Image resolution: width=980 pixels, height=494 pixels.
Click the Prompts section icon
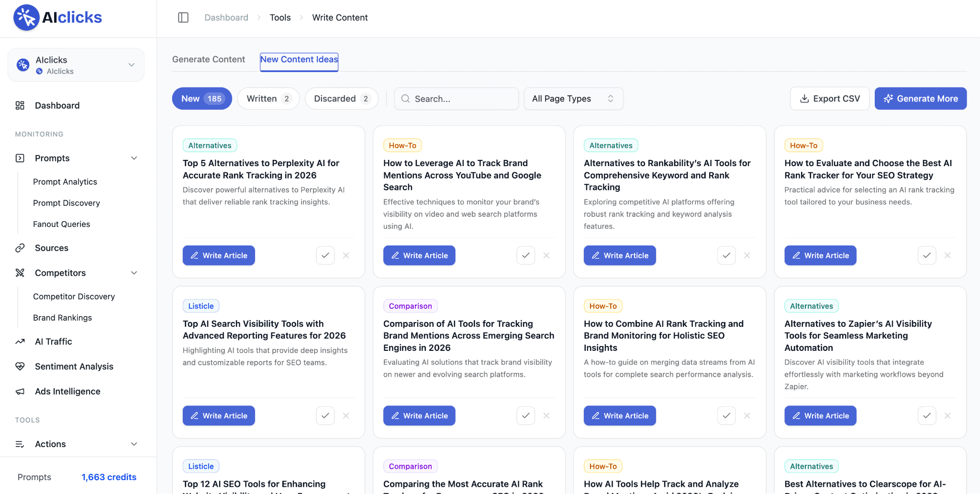pos(20,158)
